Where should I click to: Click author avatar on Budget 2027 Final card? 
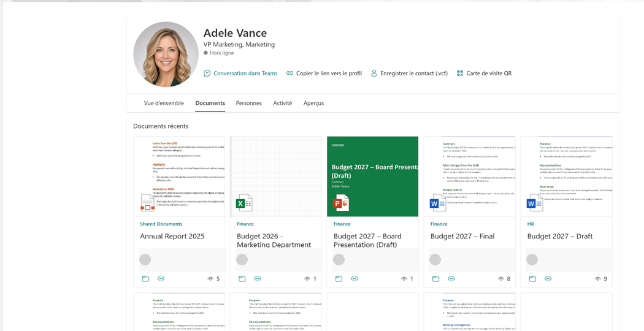click(435, 259)
